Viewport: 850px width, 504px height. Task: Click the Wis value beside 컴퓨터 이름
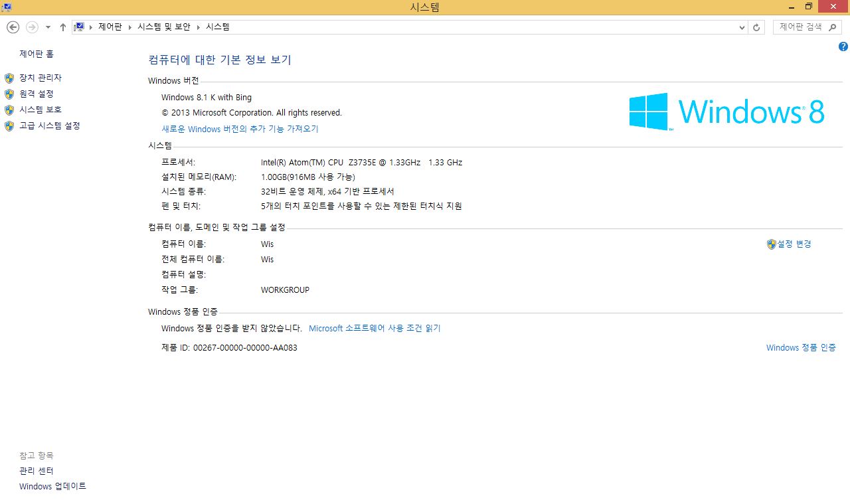click(x=267, y=244)
